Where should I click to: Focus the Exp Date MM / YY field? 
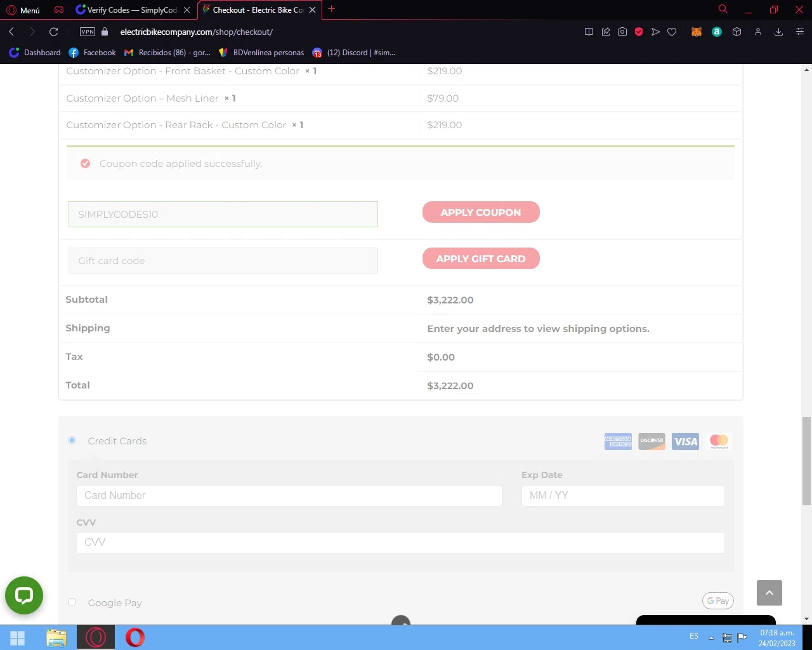(x=623, y=496)
